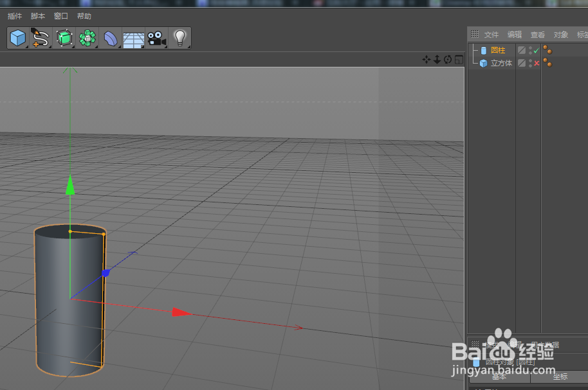Toggle editor visibility dot of 圆柱
This screenshot has width=588, height=390.
[x=529, y=48]
